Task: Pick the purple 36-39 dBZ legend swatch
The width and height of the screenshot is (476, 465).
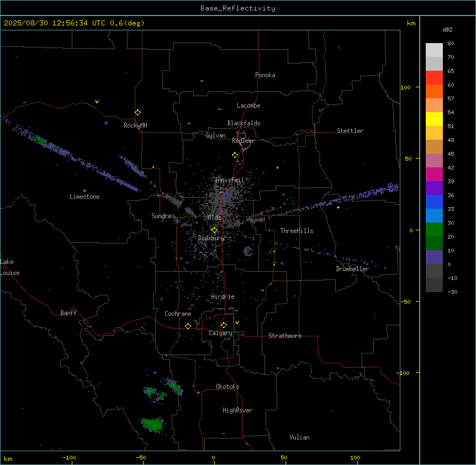Action: click(434, 188)
